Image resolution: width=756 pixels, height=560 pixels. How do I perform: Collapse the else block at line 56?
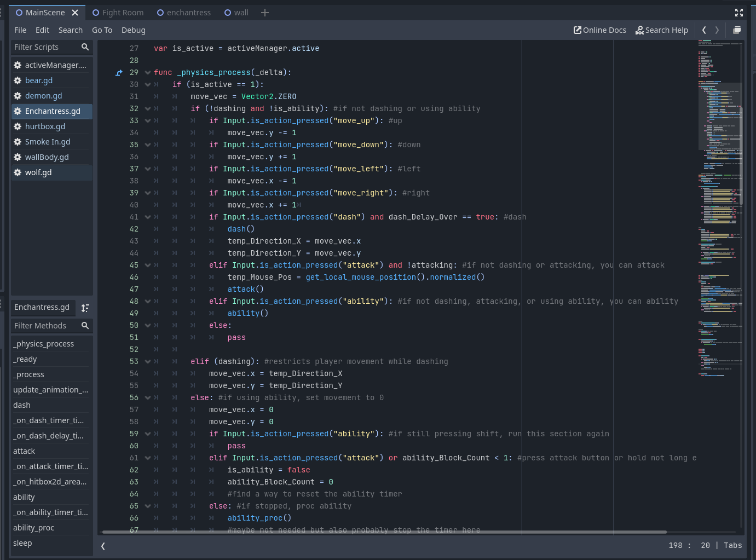coord(148,397)
